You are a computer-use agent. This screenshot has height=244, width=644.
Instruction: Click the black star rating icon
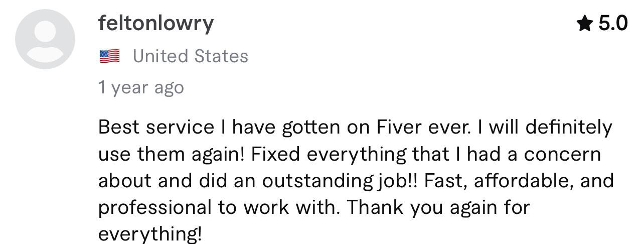(x=585, y=23)
